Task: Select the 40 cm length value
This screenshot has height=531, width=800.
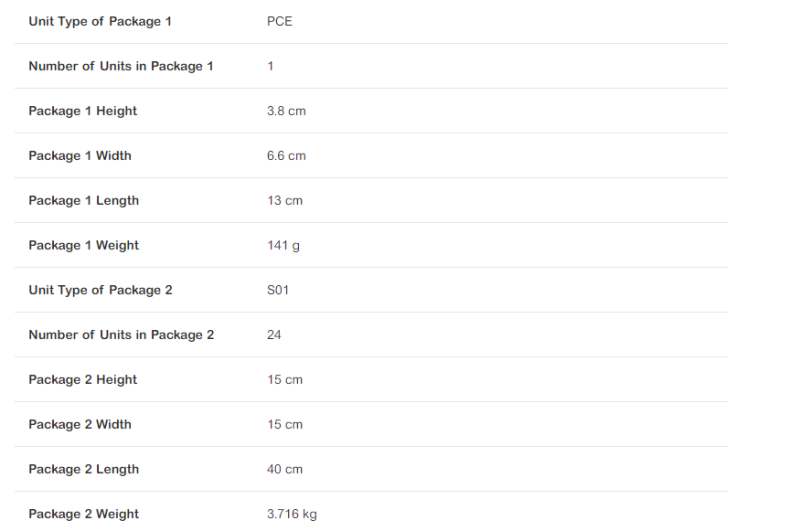Action: tap(284, 469)
